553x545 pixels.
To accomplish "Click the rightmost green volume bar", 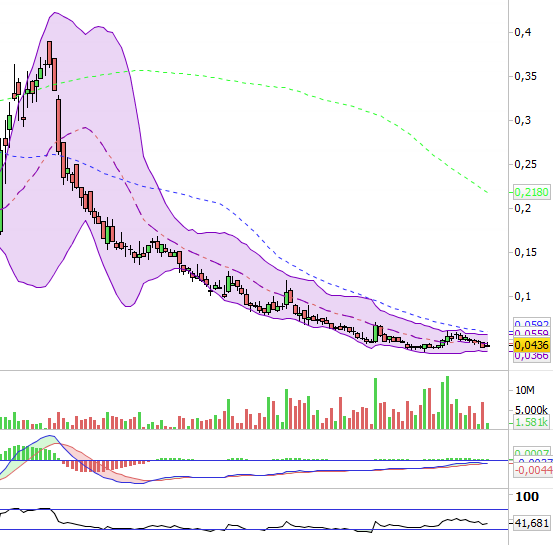I will (x=487, y=426).
